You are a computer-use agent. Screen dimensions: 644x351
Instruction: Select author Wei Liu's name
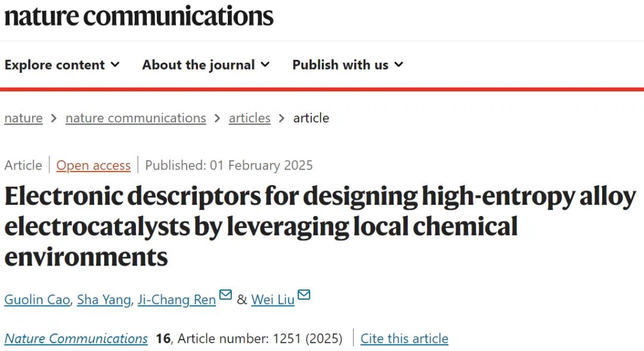(x=273, y=300)
